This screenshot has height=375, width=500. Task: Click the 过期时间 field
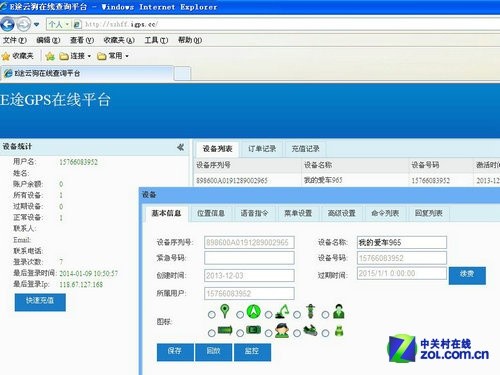point(402,274)
